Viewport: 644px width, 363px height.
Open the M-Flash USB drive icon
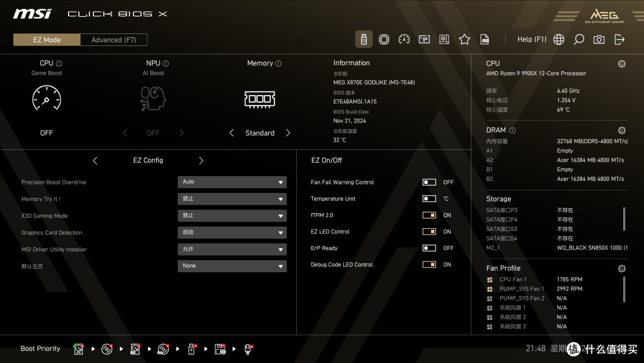364,39
